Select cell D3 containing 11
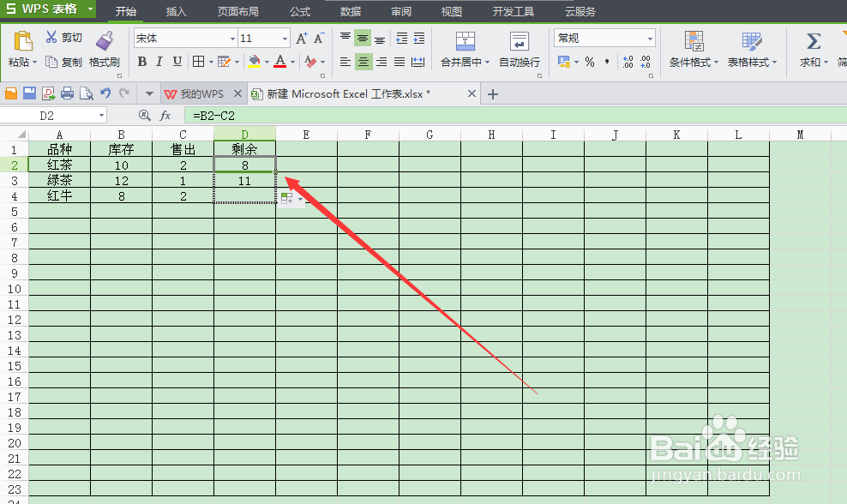Image resolution: width=847 pixels, height=504 pixels. 244,180
